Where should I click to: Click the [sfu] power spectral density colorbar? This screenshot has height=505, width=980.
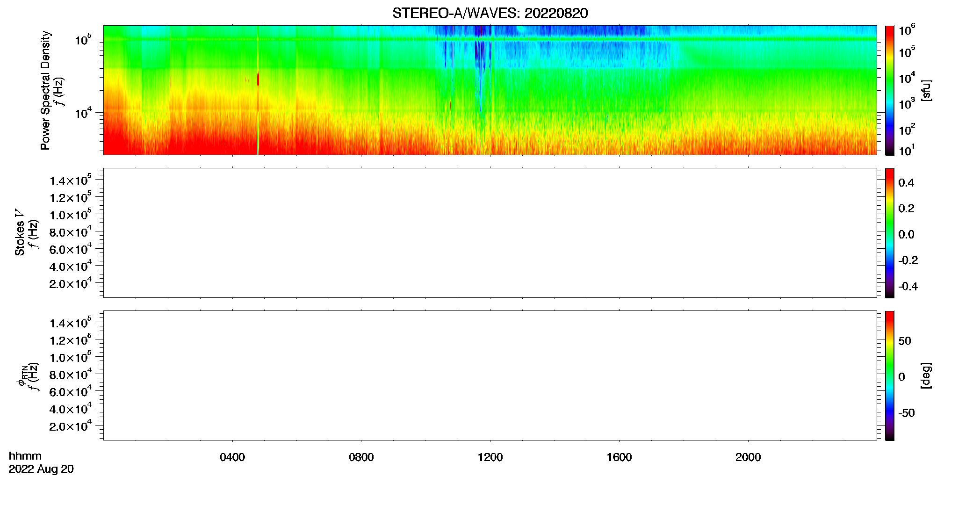point(890,90)
